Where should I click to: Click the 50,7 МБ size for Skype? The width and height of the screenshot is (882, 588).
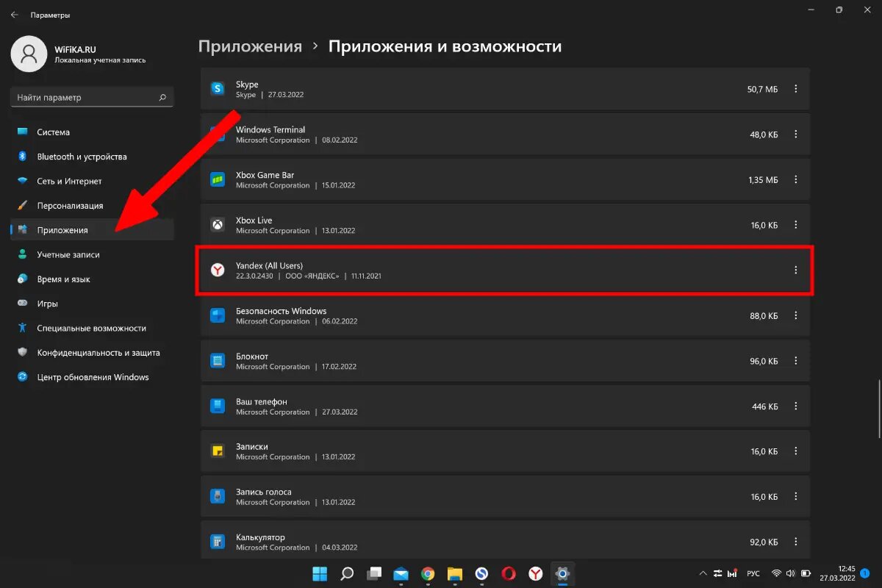pyautogui.click(x=762, y=89)
